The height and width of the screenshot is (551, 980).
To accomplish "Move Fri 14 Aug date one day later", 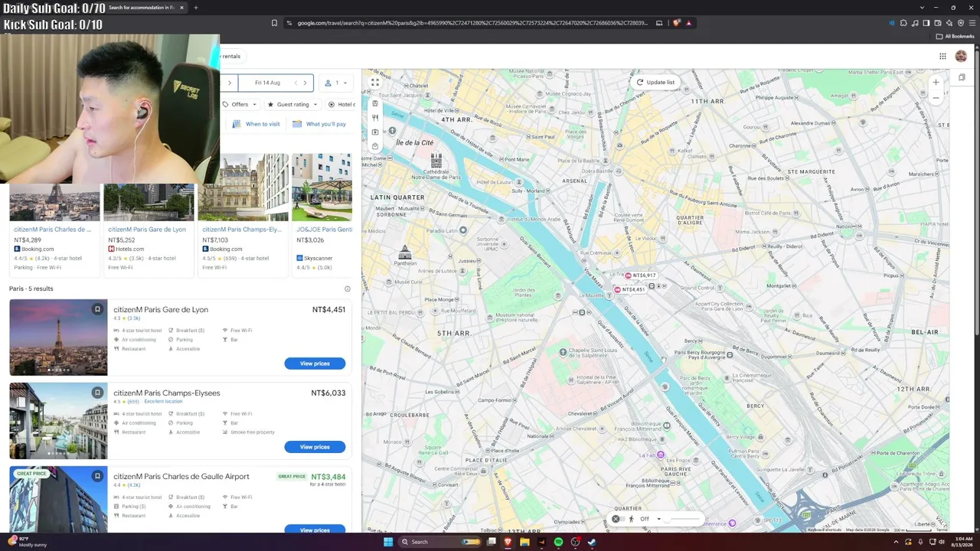I will (305, 83).
